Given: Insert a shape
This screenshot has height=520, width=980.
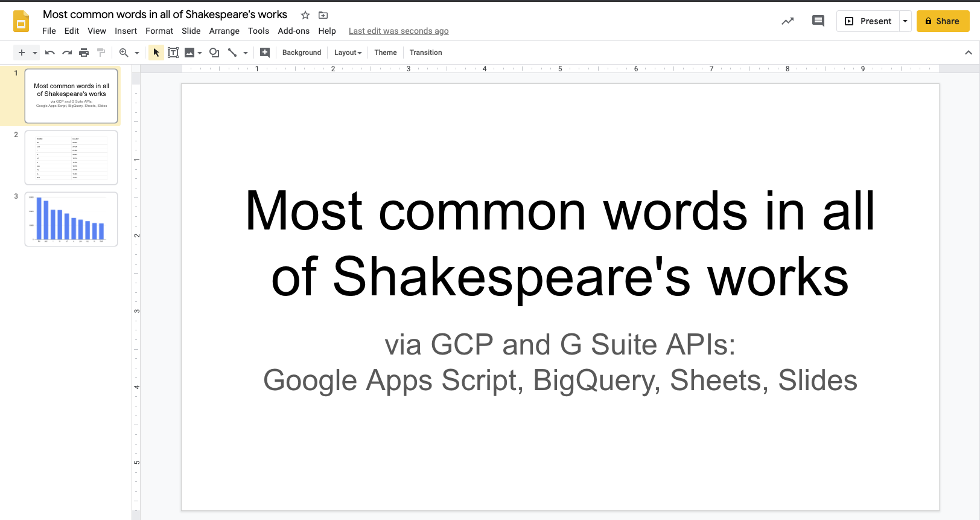Looking at the screenshot, I should pyautogui.click(x=214, y=53).
